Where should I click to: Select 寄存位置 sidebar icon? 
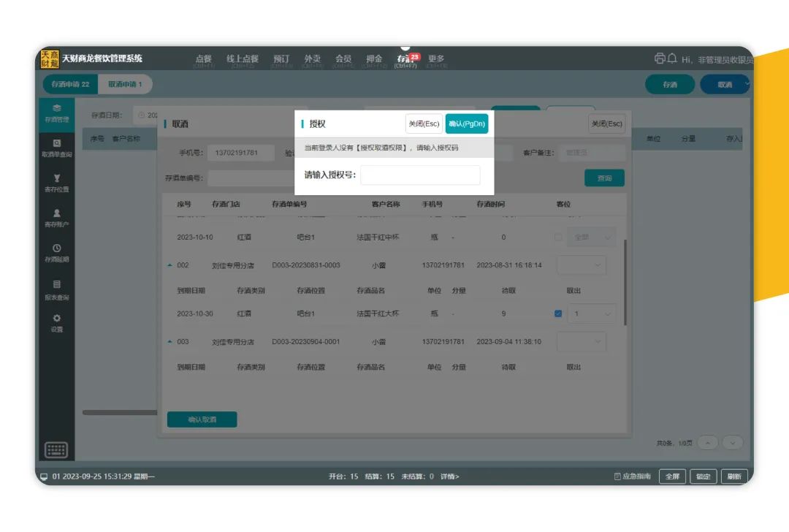click(x=57, y=183)
